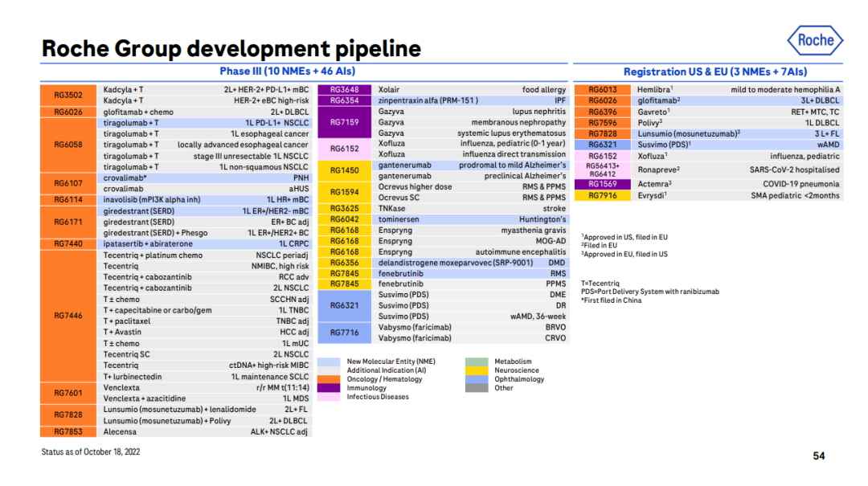The image size is (868, 486).
Task: Click the Oncology / Hematology orange legend swatch
Action: click(328, 379)
